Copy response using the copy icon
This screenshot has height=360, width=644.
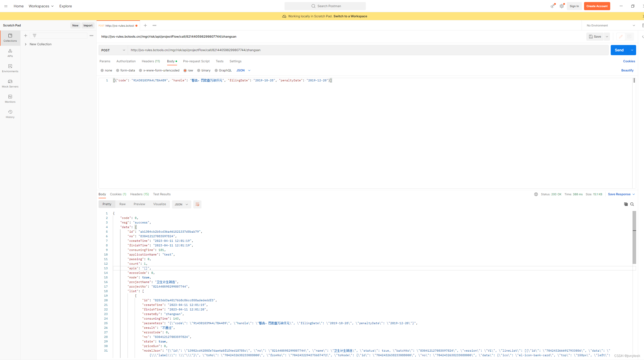(x=626, y=204)
